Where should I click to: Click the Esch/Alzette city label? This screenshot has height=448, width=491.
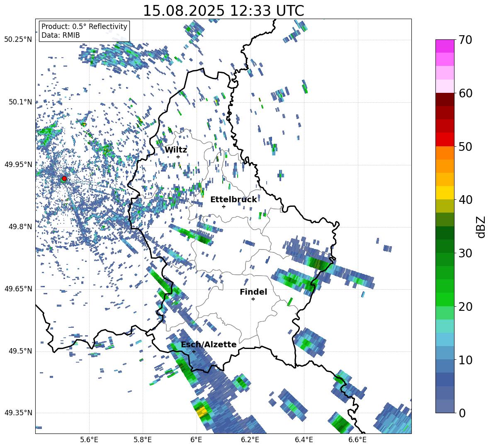click(209, 344)
